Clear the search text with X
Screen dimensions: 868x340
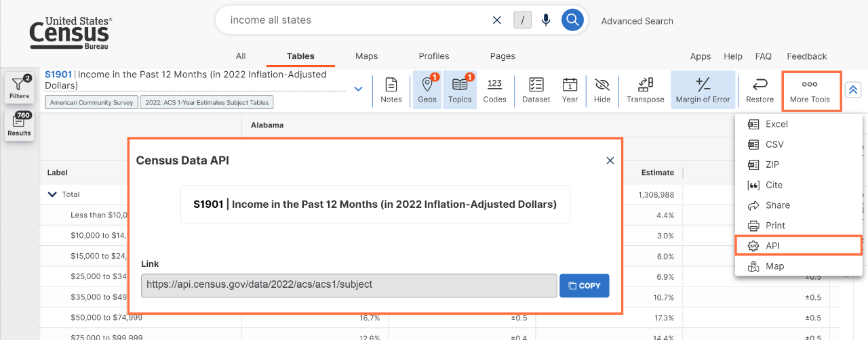pyautogui.click(x=497, y=20)
